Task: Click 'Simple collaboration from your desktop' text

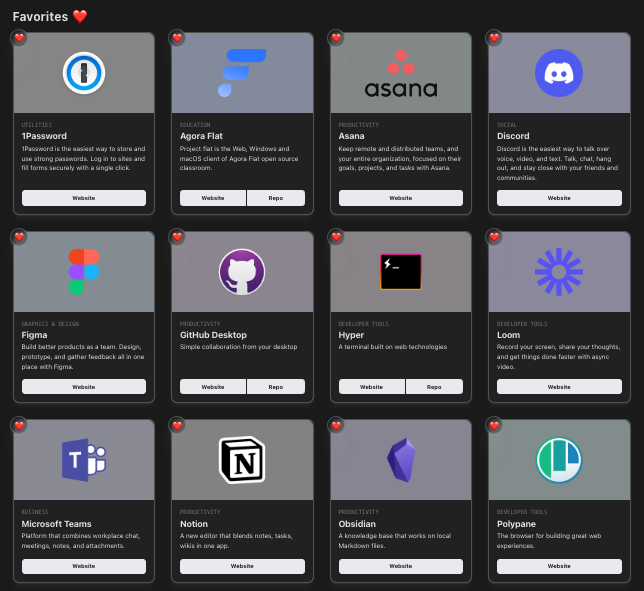Action: click(239, 347)
